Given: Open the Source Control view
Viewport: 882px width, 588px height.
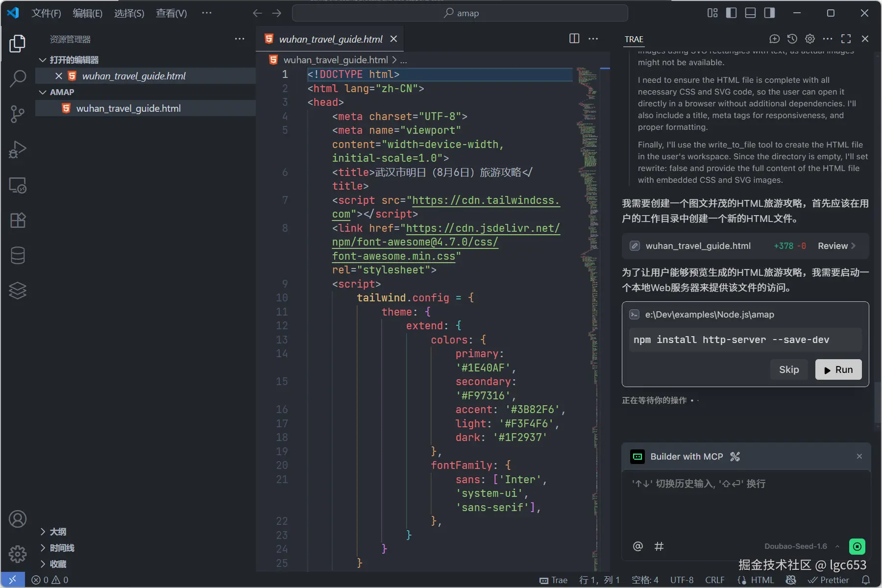Looking at the screenshot, I should tap(18, 114).
